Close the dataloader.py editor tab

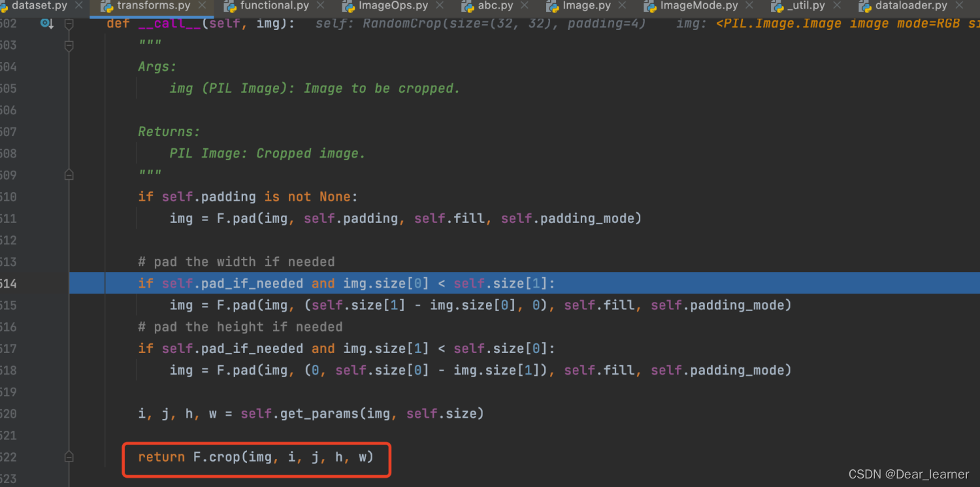click(x=959, y=6)
